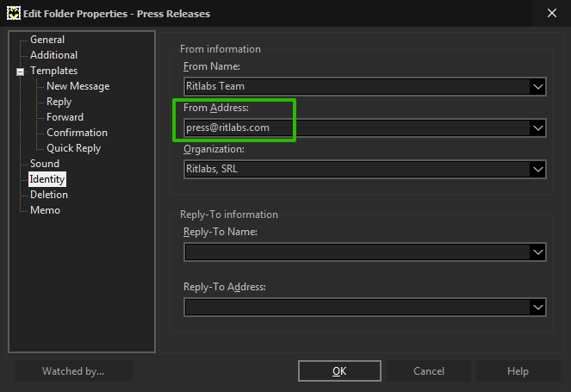571x392 pixels.
Task: Click the OK button
Action: (339, 370)
